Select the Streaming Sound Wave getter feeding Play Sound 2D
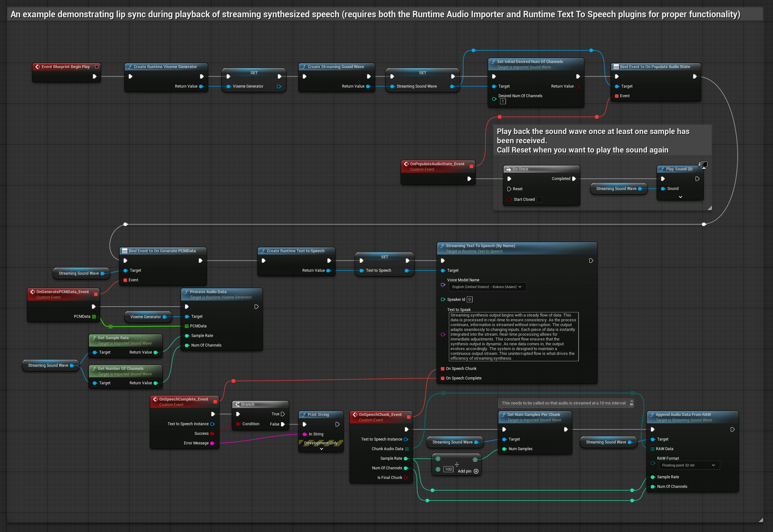Screen dimensions: 773x532 619,189
